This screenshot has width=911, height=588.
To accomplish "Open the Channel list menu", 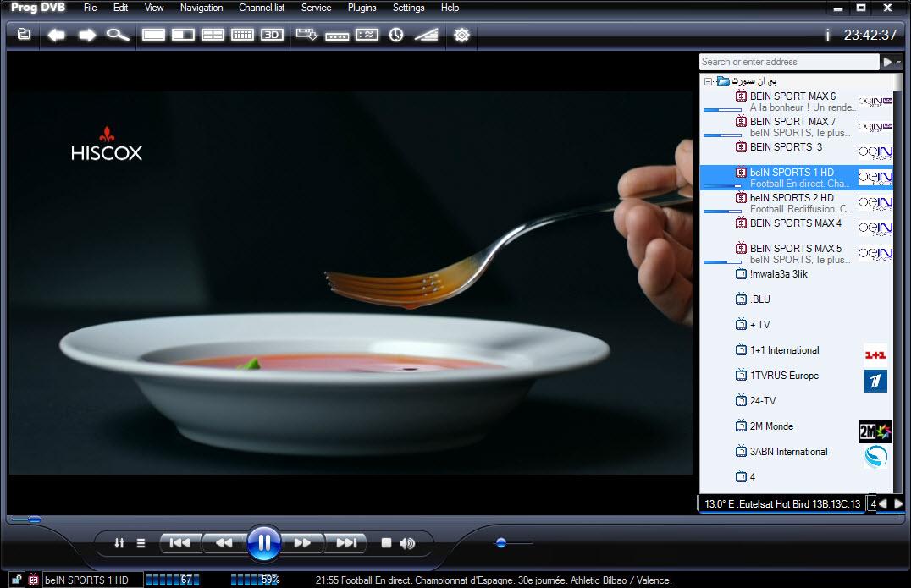I will pyautogui.click(x=262, y=8).
